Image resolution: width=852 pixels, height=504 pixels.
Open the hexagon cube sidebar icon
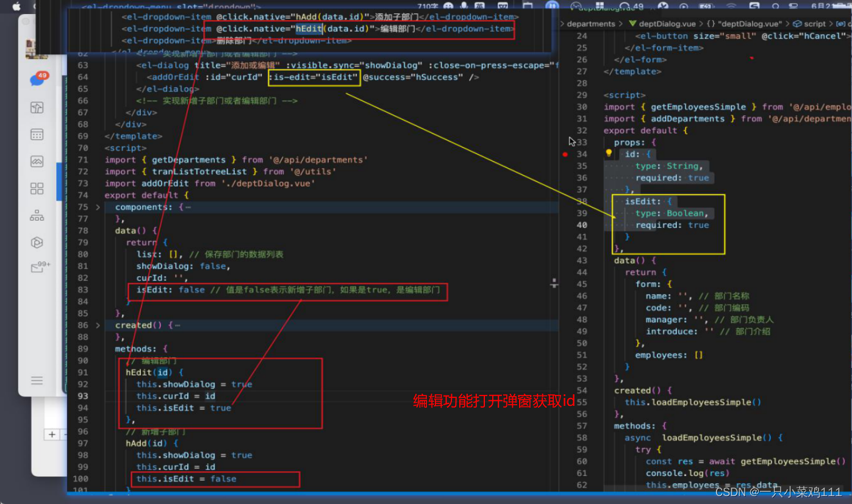point(37,242)
